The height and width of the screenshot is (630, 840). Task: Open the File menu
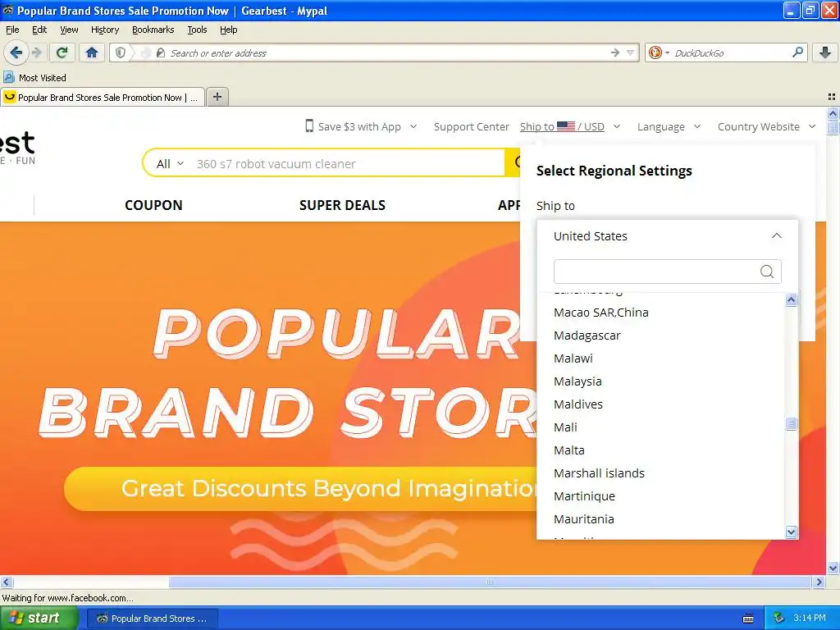coord(12,30)
